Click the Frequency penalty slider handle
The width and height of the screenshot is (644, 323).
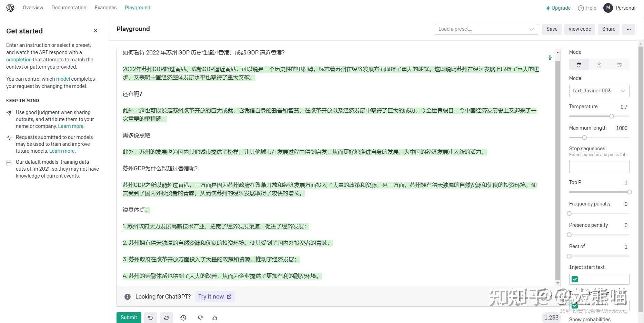570,213
